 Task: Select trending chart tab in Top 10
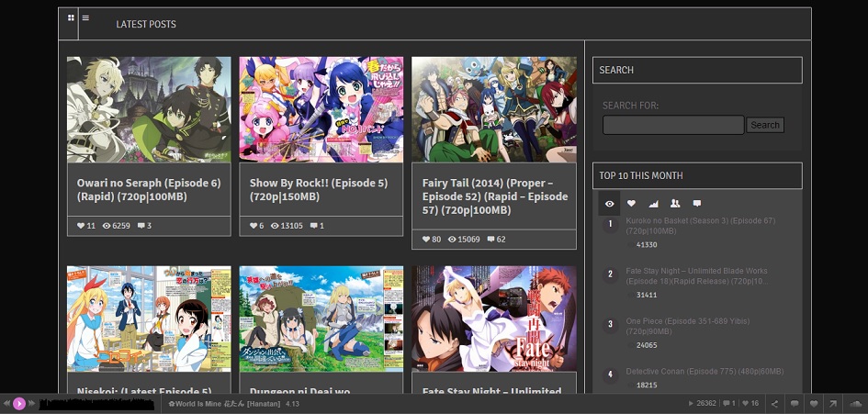click(x=653, y=204)
